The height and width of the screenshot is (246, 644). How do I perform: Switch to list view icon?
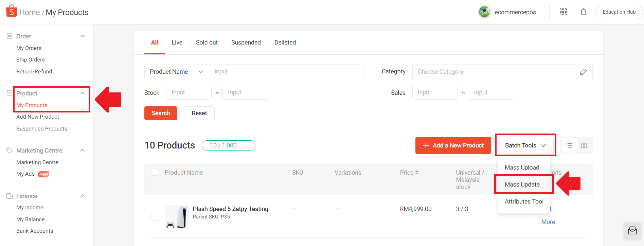click(569, 145)
